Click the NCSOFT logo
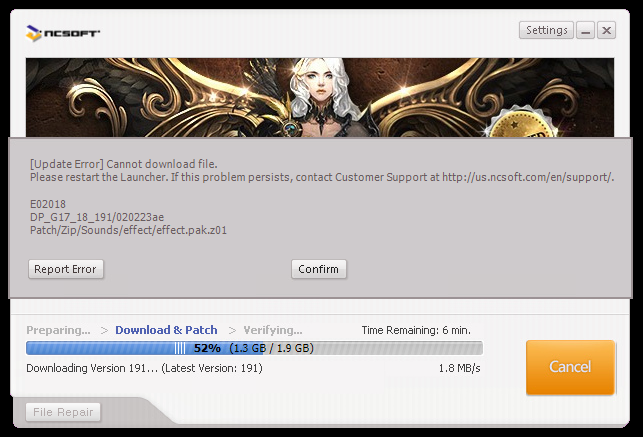Screen dimensions: 643x437 (x=63, y=33)
